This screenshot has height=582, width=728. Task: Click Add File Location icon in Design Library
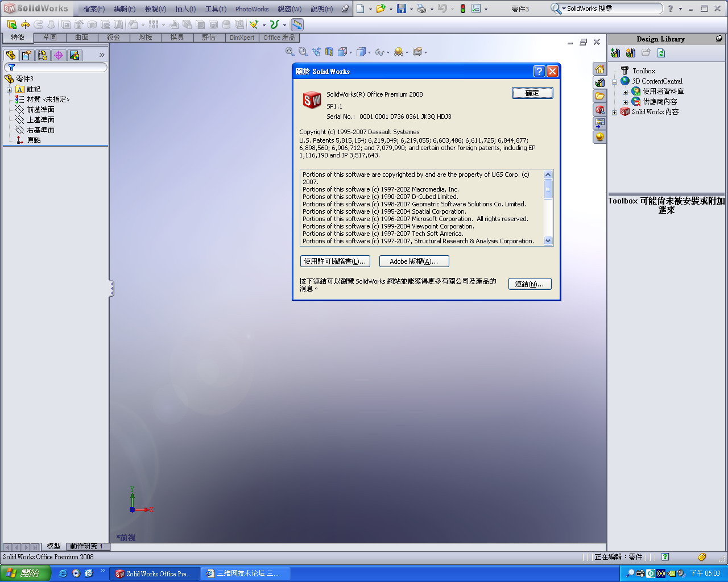click(x=631, y=53)
